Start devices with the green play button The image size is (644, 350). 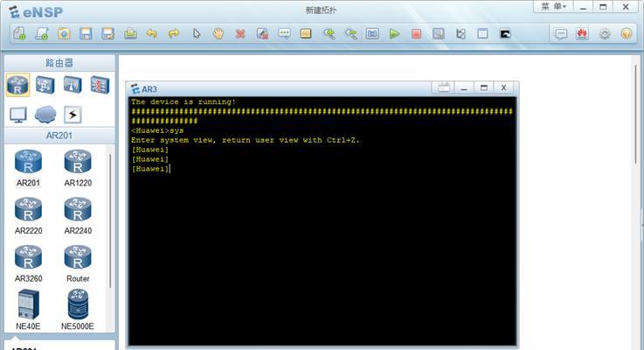click(x=394, y=33)
